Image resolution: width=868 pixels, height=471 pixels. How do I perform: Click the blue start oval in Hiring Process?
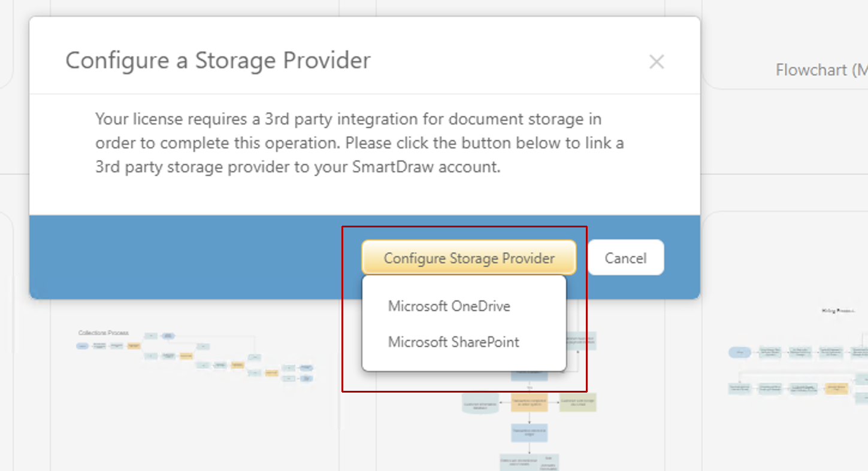740,353
